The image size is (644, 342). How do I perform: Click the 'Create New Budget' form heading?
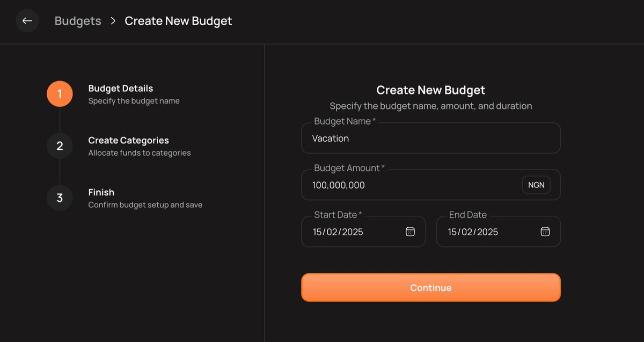point(431,90)
